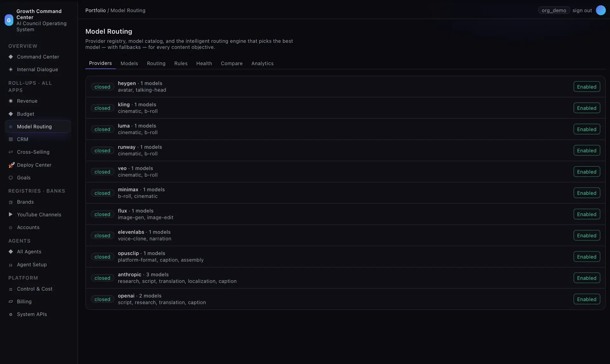The height and width of the screenshot is (364, 610).
Task: Switch to the Routing tab
Action: pyautogui.click(x=156, y=63)
